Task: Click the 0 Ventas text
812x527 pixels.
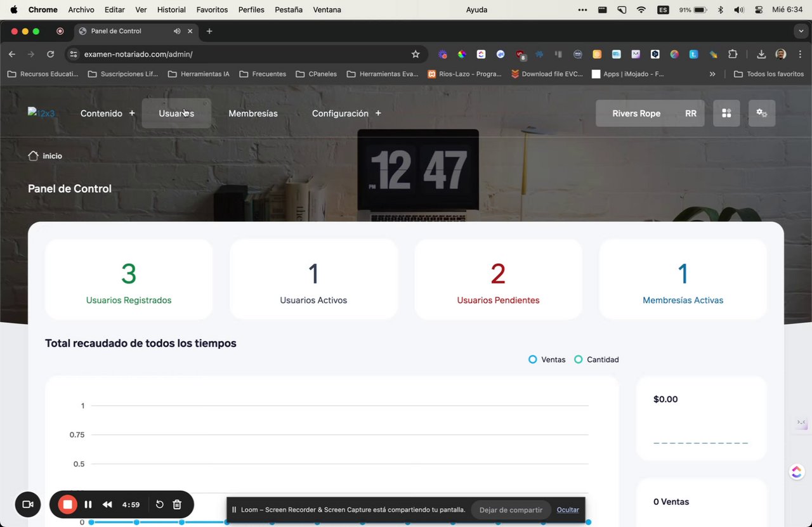Action: coord(671,502)
